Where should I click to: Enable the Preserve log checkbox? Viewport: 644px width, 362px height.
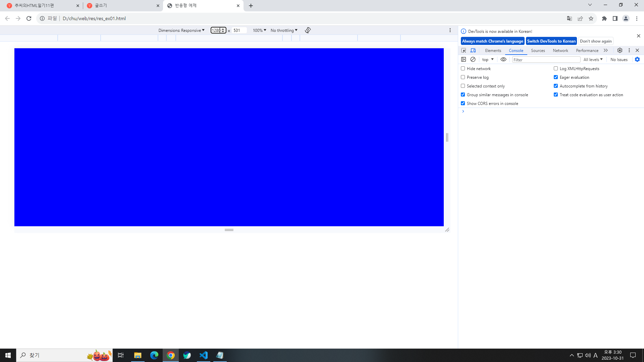click(463, 77)
